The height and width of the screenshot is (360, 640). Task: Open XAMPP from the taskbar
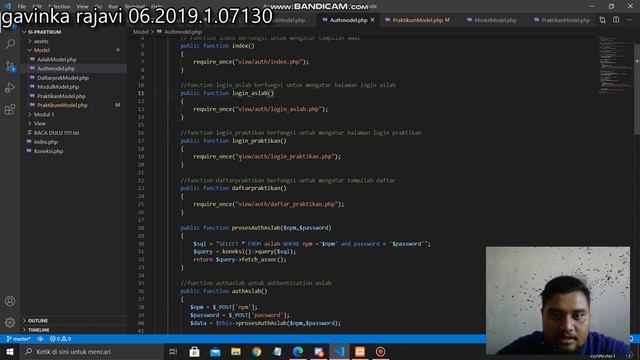click(360, 351)
